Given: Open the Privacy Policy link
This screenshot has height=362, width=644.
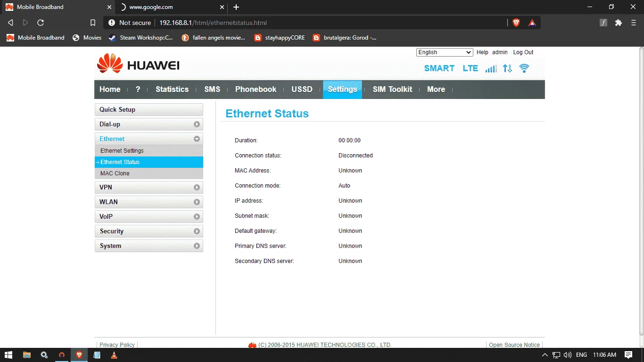Looking at the screenshot, I should [117, 345].
